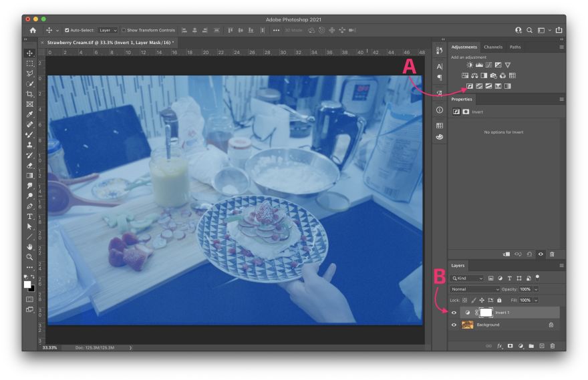Open more align options (three dots)

tap(277, 30)
